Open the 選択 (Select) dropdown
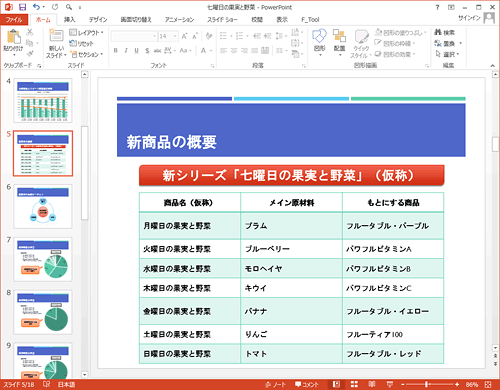Viewport: 500px width, 390px height. [x=447, y=54]
